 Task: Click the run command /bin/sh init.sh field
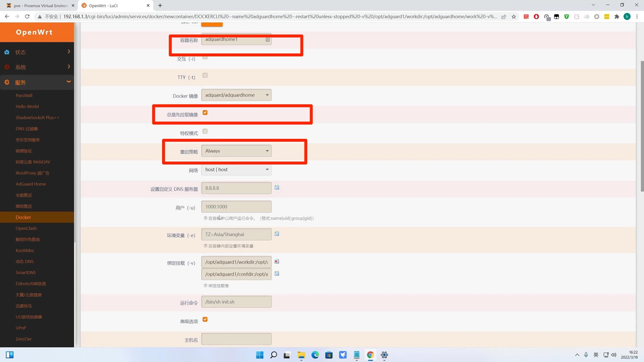236,302
